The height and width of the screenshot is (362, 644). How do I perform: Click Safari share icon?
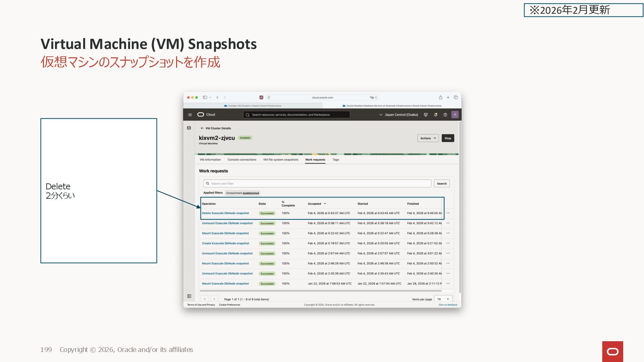[440, 98]
